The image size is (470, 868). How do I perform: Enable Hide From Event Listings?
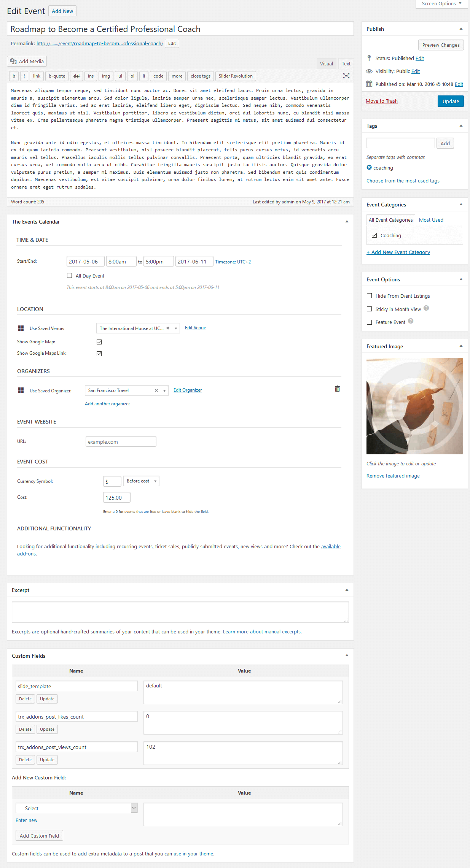(x=369, y=296)
